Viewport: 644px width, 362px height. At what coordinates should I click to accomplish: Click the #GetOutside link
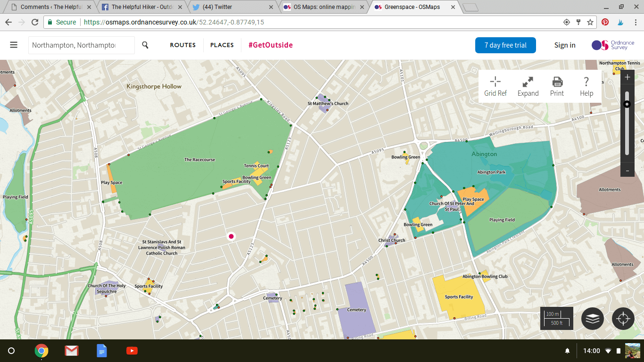271,45
